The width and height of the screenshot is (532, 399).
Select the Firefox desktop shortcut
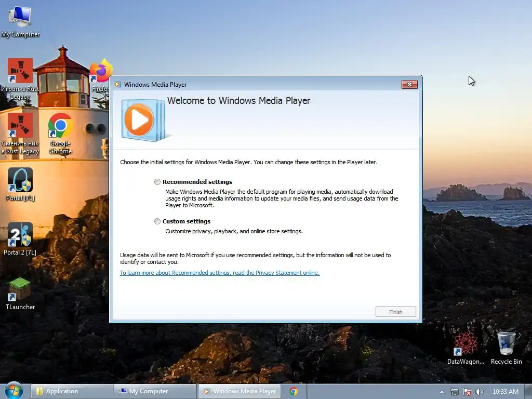(x=100, y=75)
